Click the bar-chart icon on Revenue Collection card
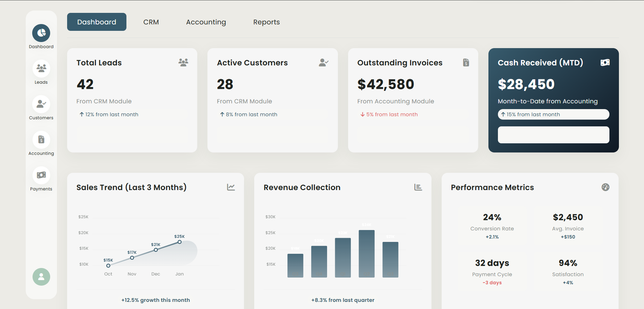 tap(418, 187)
